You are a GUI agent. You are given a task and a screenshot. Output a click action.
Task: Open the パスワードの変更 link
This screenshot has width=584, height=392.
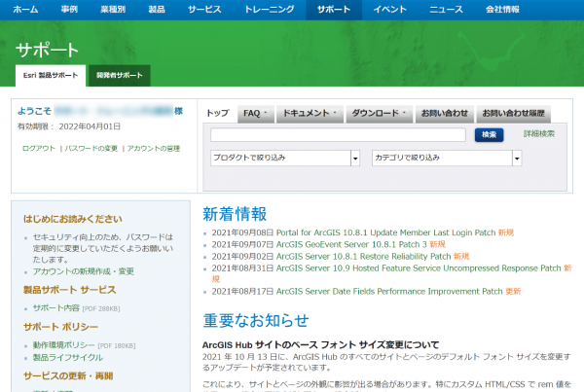point(91,149)
